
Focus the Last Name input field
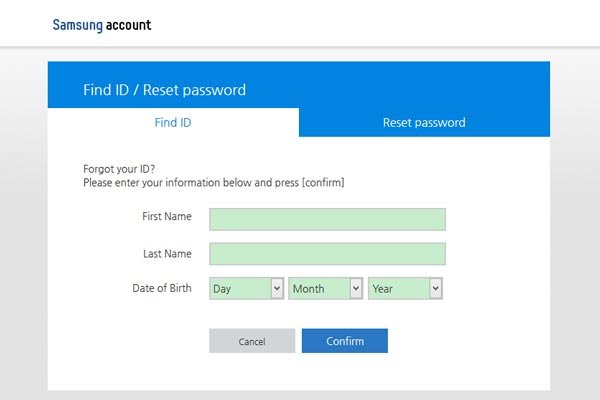pos(327,253)
